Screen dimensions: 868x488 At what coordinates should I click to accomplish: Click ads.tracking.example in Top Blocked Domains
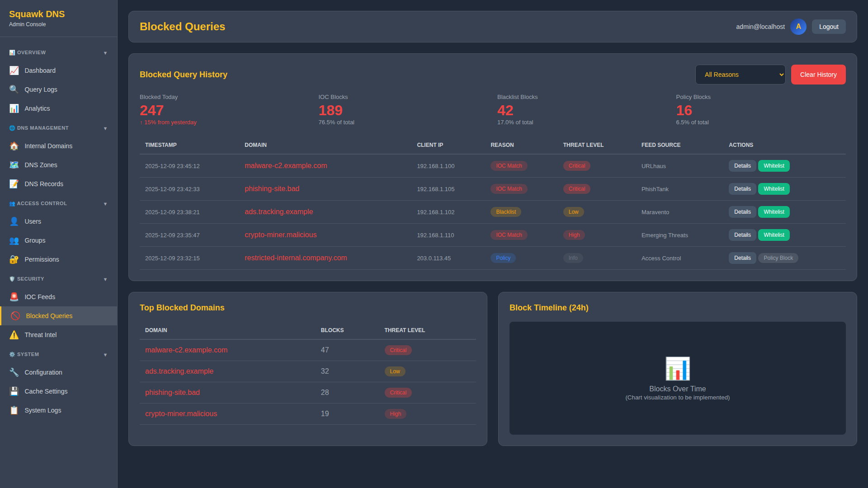pyautogui.click(x=179, y=371)
